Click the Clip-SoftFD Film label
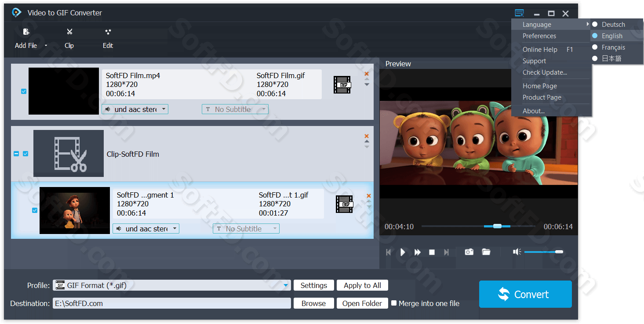The image size is (644, 324). pos(133,154)
